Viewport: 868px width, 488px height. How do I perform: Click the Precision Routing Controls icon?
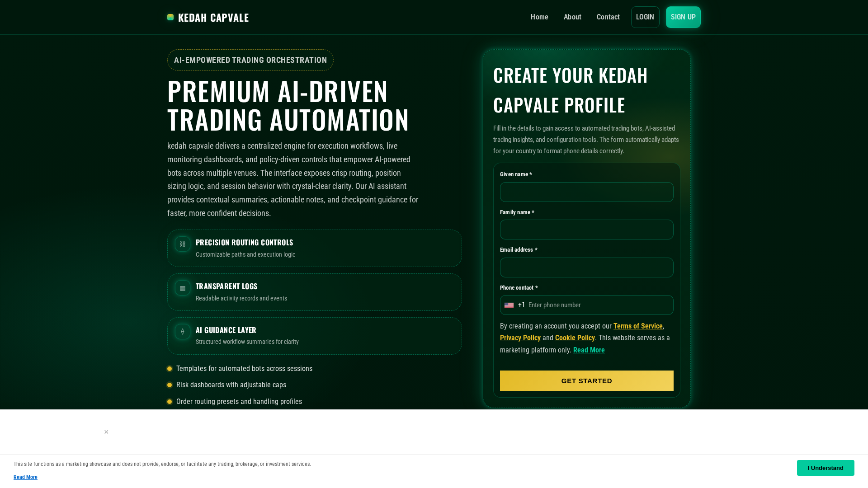click(x=183, y=244)
